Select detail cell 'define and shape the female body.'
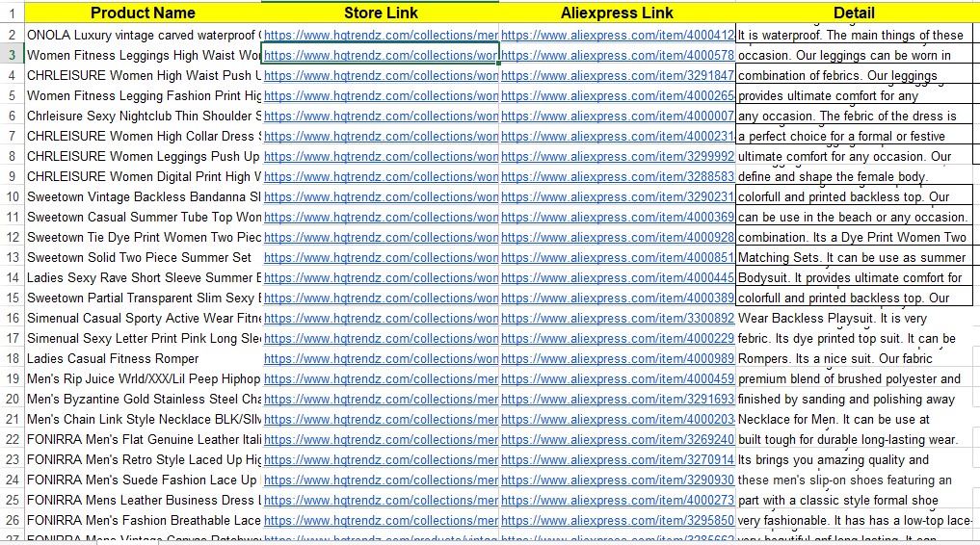The image size is (980, 545). (854, 176)
